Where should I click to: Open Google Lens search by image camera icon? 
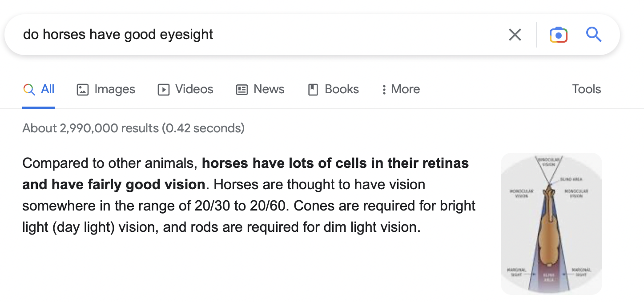pyautogui.click(x=559, y=35)
